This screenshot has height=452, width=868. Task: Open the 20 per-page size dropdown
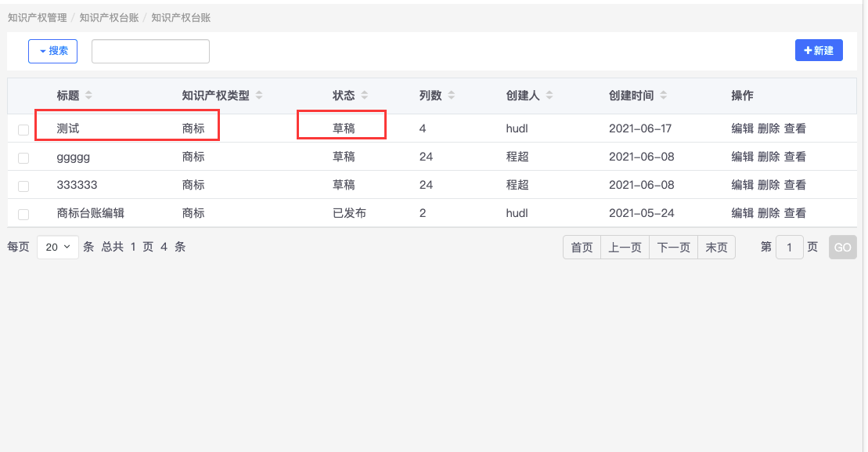[x=58, y=247]
